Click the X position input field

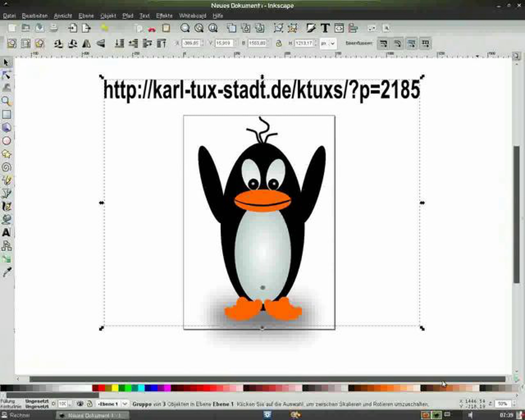coord(191,43)
